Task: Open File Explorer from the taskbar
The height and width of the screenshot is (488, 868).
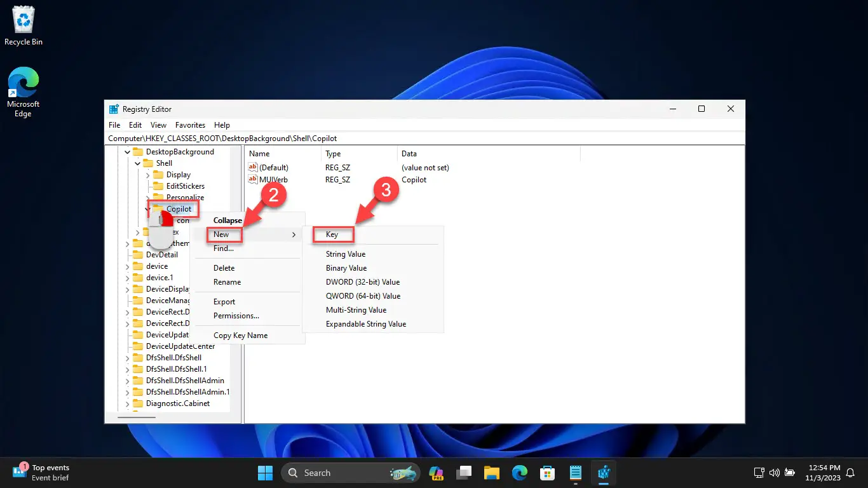Action: click(x=492, y=473)
